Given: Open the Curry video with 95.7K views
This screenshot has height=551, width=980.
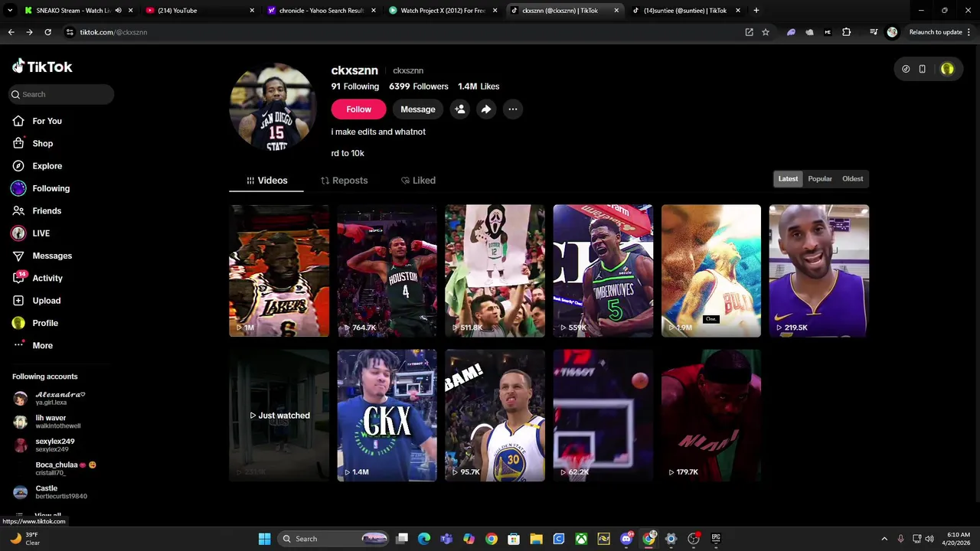Looking at the screenshot, I should click(495, 416).
